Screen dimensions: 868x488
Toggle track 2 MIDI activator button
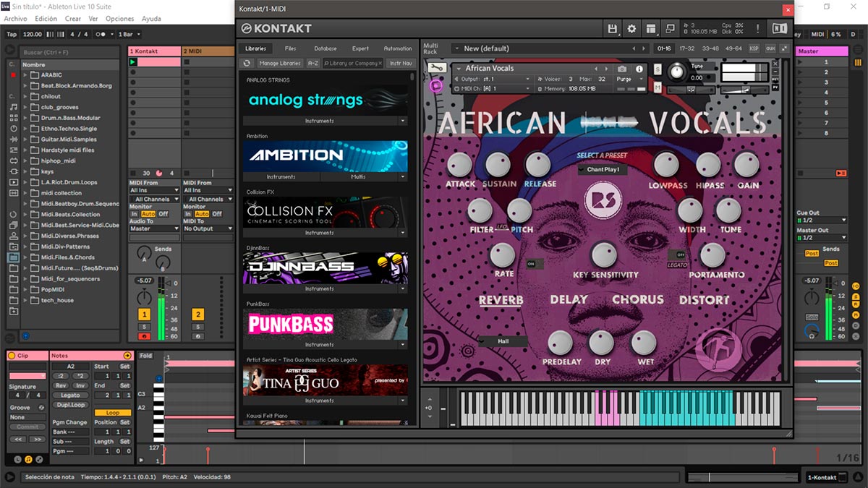(198, 314)
